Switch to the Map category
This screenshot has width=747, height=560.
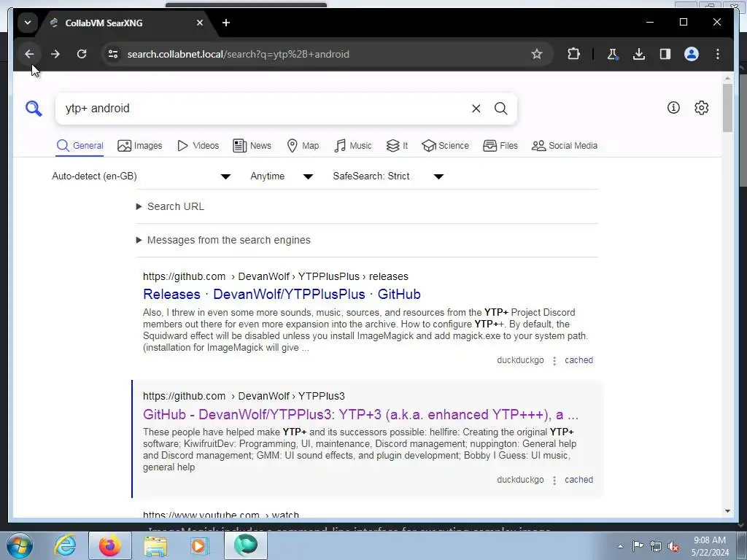point(303,146)
